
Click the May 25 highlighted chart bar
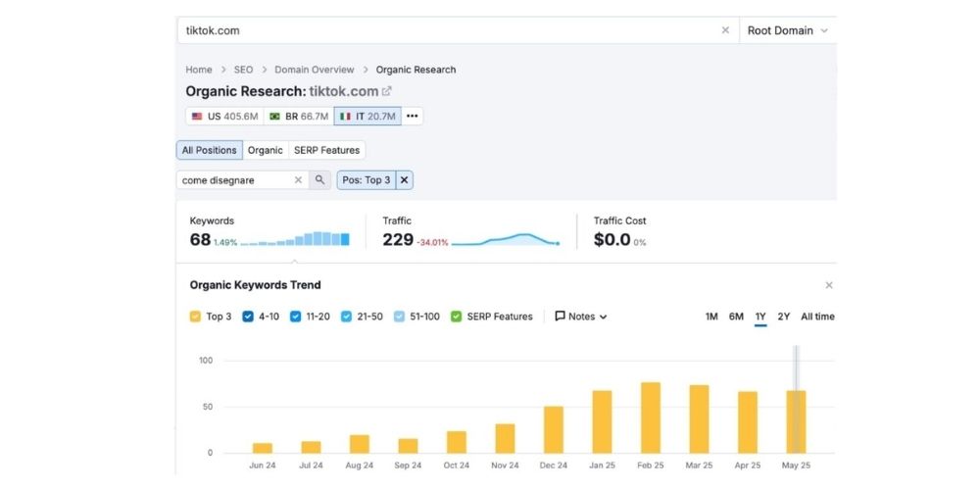pyautogui.click(x=796, y=421)
